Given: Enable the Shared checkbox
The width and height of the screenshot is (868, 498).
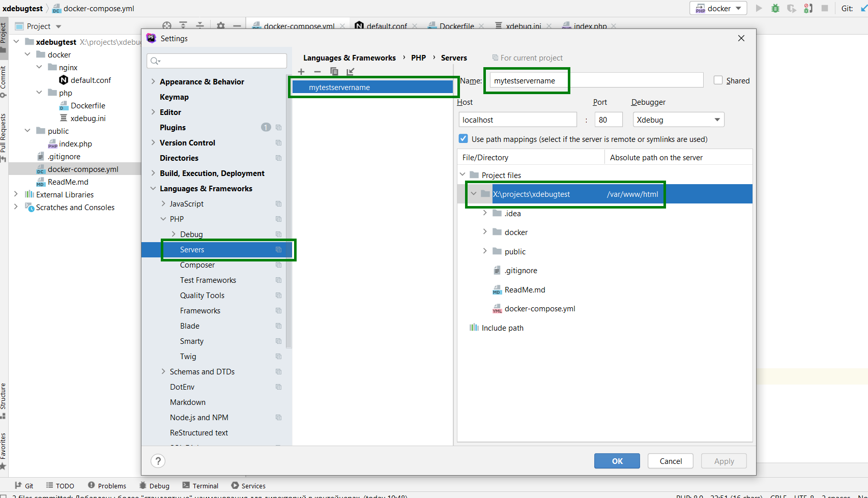Looking at the screenshot, I should point(718,80).
